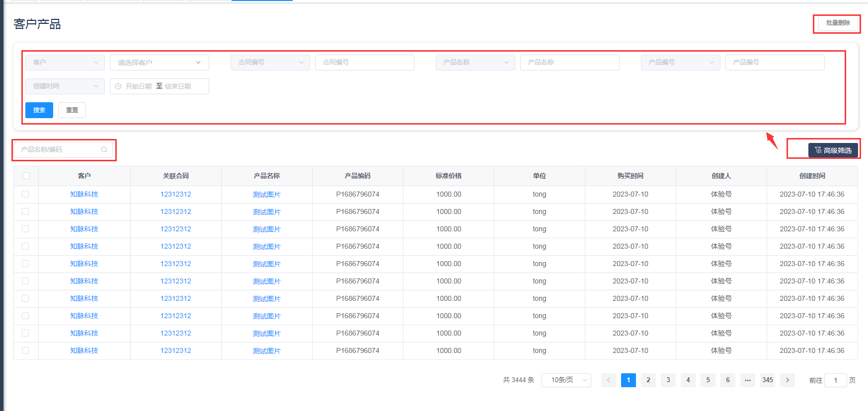Go to page 2 in pagination

tap(648, 380)
